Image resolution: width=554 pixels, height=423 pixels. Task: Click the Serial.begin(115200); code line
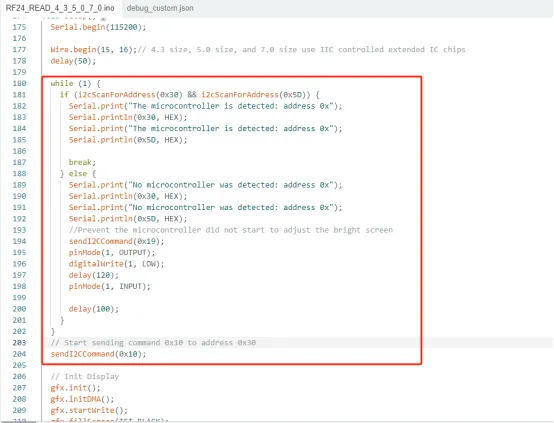98,27
